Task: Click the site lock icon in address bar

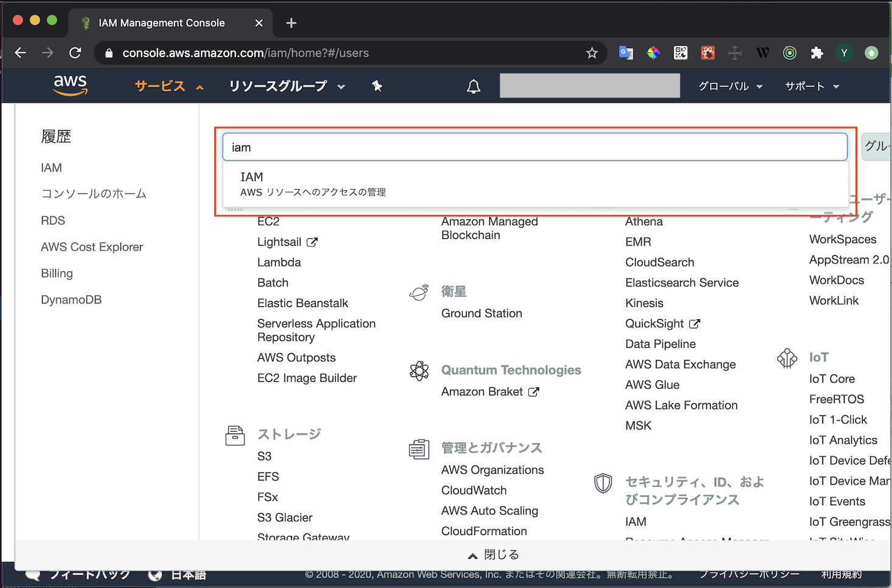Action: (x=109, y=53)
